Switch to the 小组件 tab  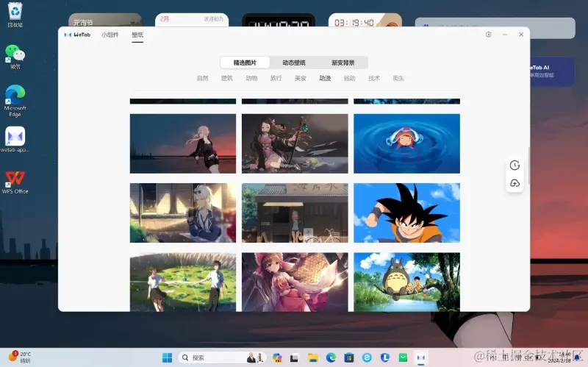(110, 35)
